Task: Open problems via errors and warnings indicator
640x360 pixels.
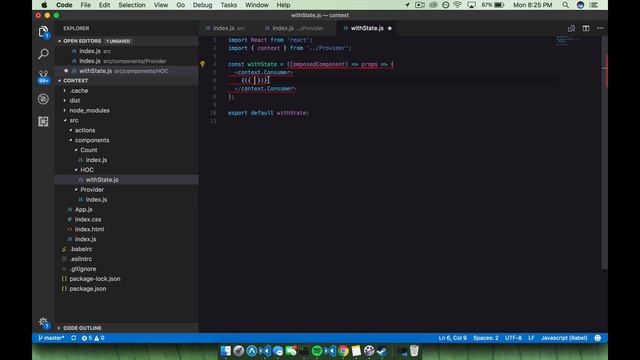Action: pos(93,338)
